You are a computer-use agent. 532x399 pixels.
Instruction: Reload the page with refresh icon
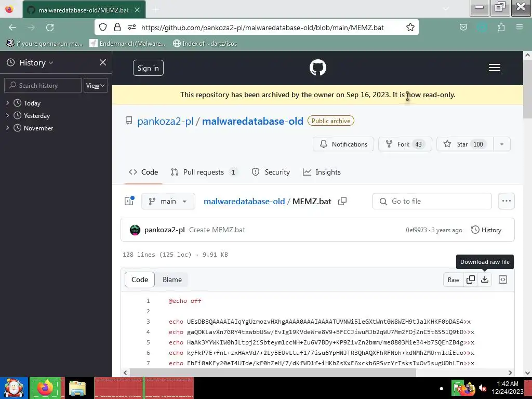tap(50, 28)
